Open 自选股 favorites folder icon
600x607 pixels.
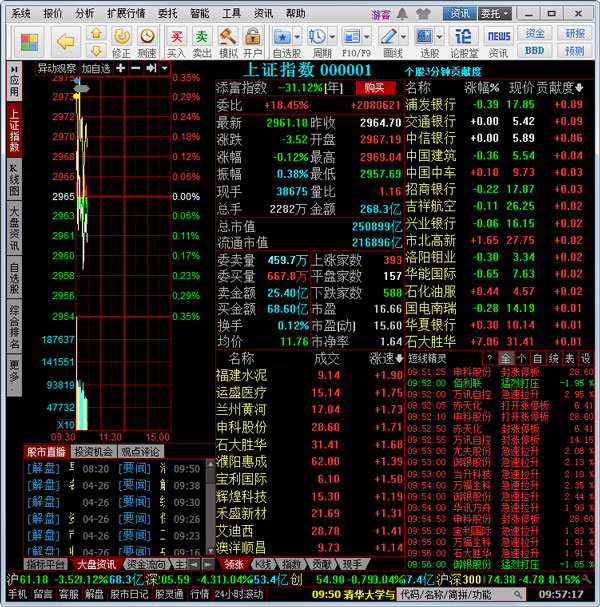click(282, 37)
